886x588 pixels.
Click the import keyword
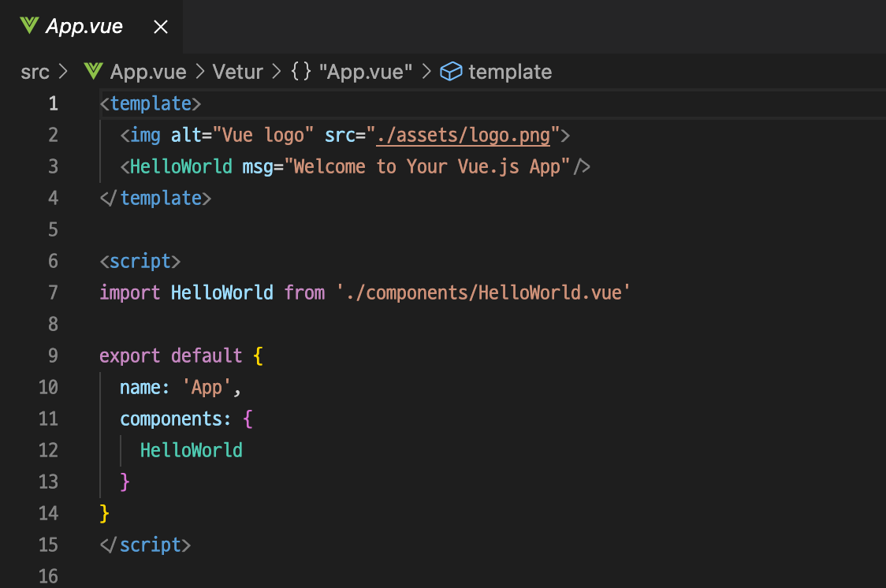click(x=130, y=292)
